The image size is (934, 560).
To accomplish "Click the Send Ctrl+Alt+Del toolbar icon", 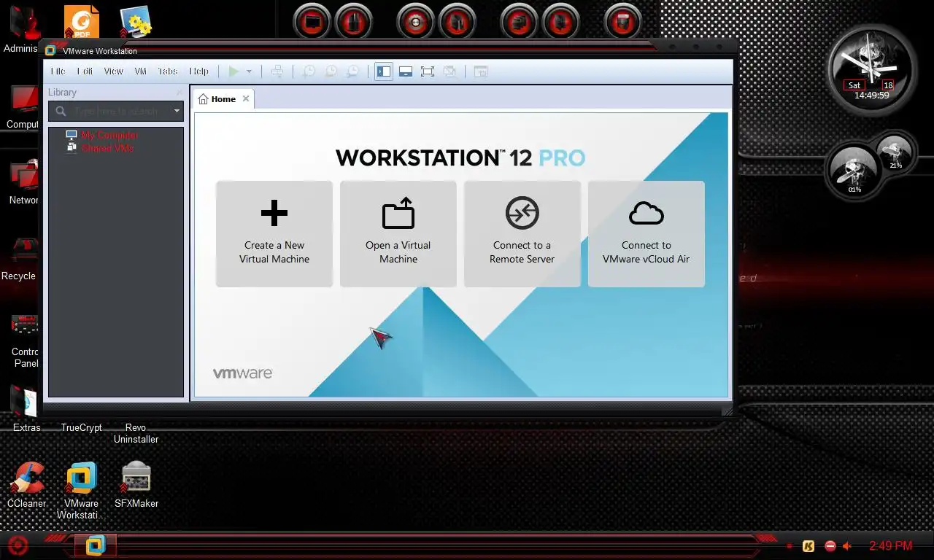I will (277, 71).
